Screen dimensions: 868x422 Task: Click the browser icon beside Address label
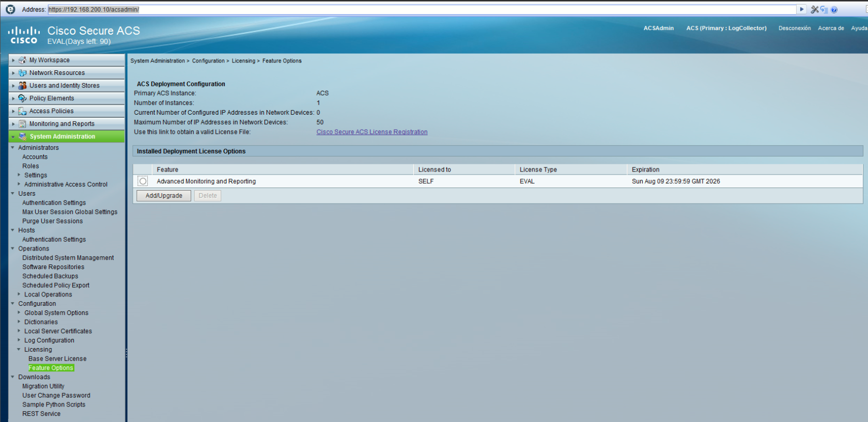(x=10, y=9)
